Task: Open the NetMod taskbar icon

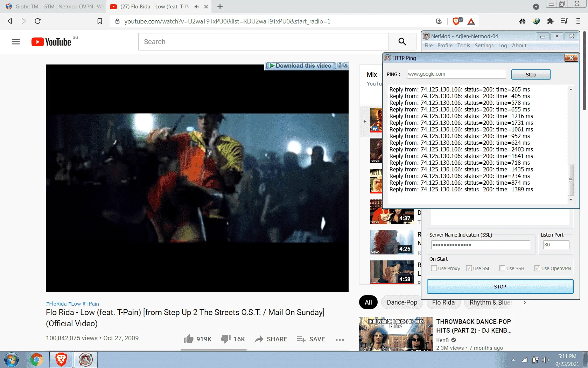Action: point(86,360)
